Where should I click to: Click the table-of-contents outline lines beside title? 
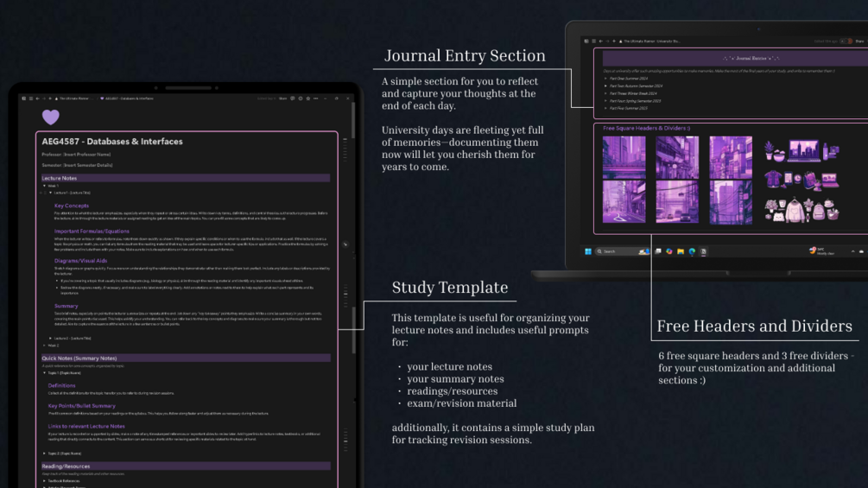point(345,149)
